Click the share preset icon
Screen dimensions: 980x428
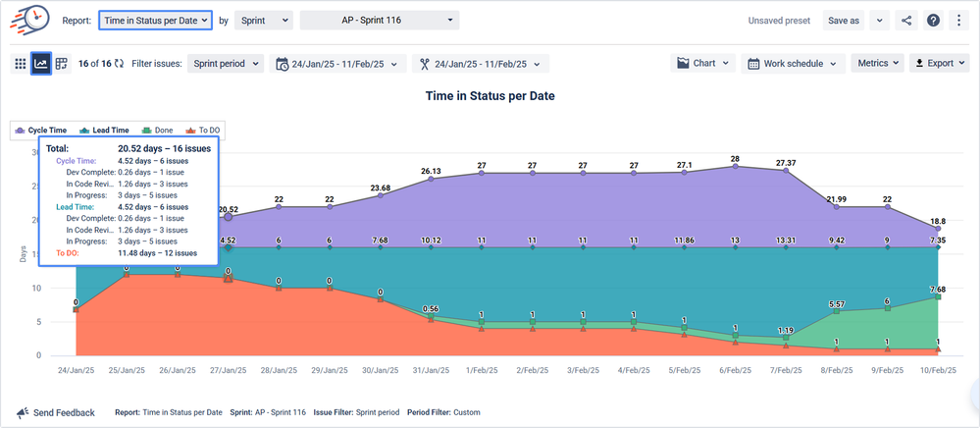[x=906, y=21]
